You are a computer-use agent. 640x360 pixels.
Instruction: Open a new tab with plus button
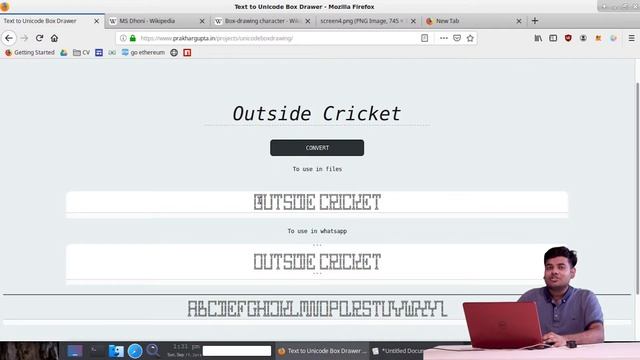click(x=535, y=21)
